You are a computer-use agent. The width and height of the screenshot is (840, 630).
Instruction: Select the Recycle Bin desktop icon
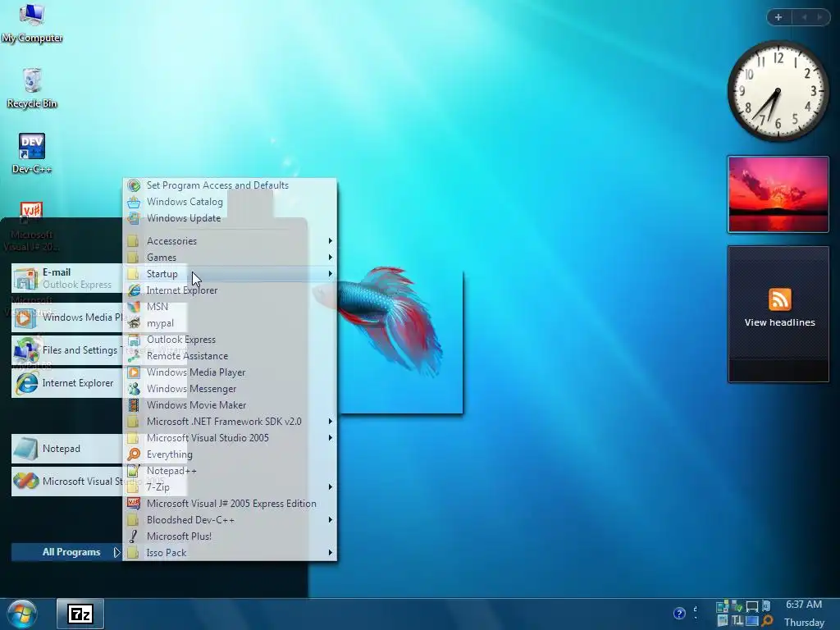(x=32, y=89)
